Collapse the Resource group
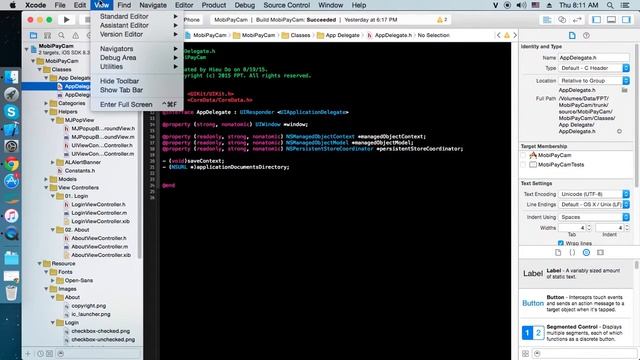This screenshot has height=360, width=640. (x=40, y=264)
